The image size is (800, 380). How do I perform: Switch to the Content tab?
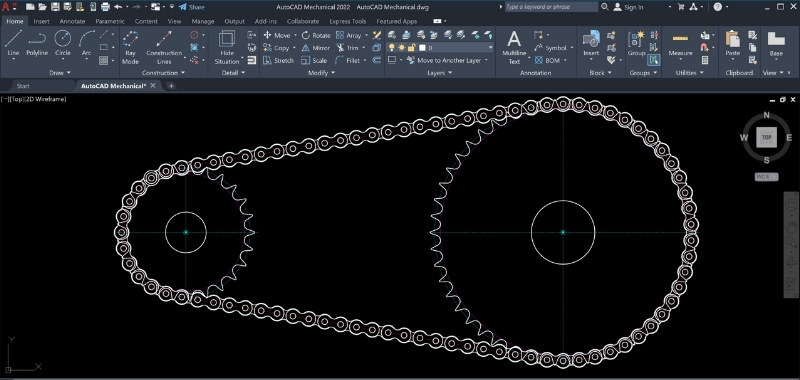click(x=146, y=21)
